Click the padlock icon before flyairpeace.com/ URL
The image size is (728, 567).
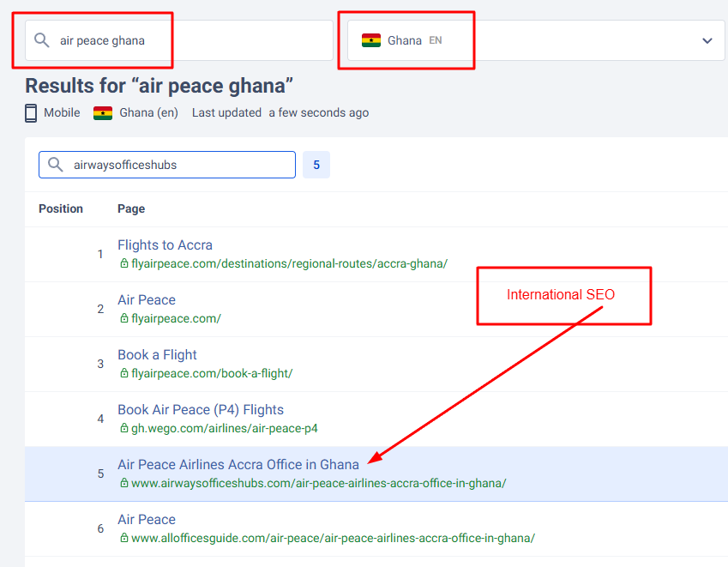(124, 318)
